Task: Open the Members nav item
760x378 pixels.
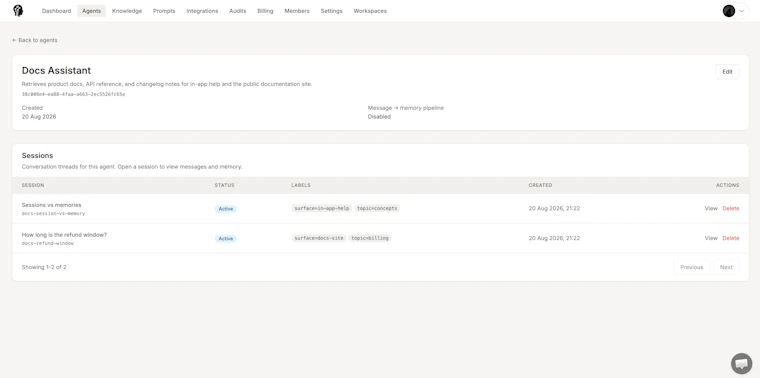Action: pos(297,11)
